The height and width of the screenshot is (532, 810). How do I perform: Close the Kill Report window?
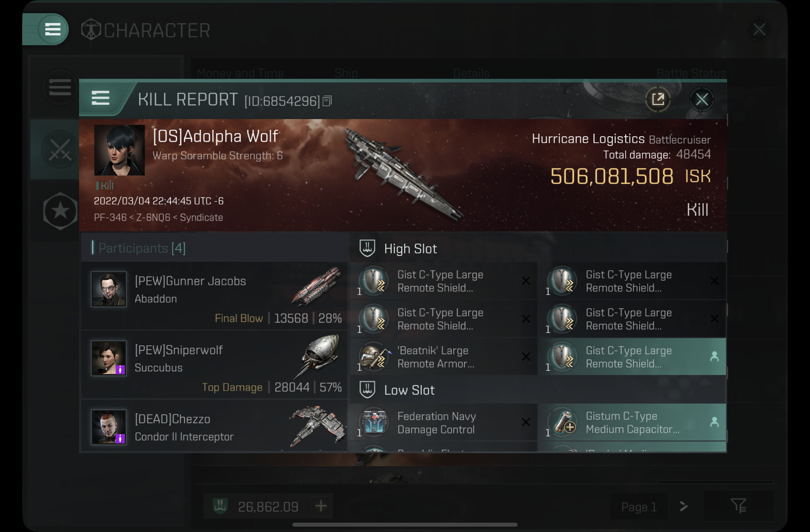click(701, 99)
